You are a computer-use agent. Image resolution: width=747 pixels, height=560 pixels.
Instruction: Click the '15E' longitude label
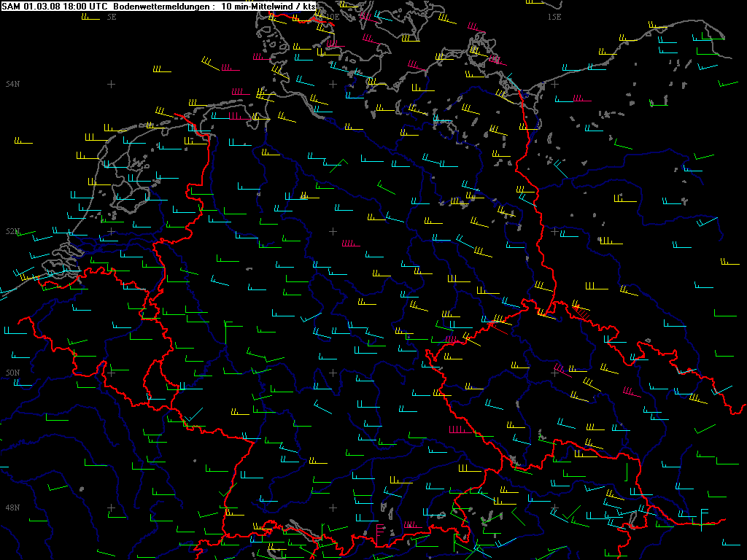(554, 16)
